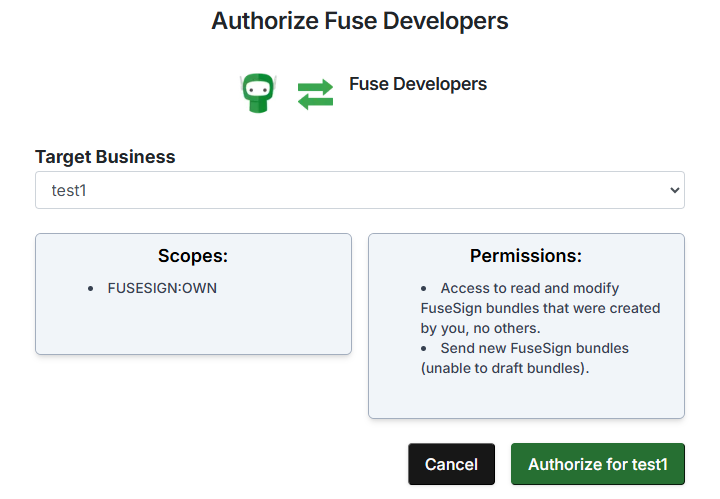This screenshot has width=720, height=499.
Task: Click the Cancel button
Action: (451, 464)
